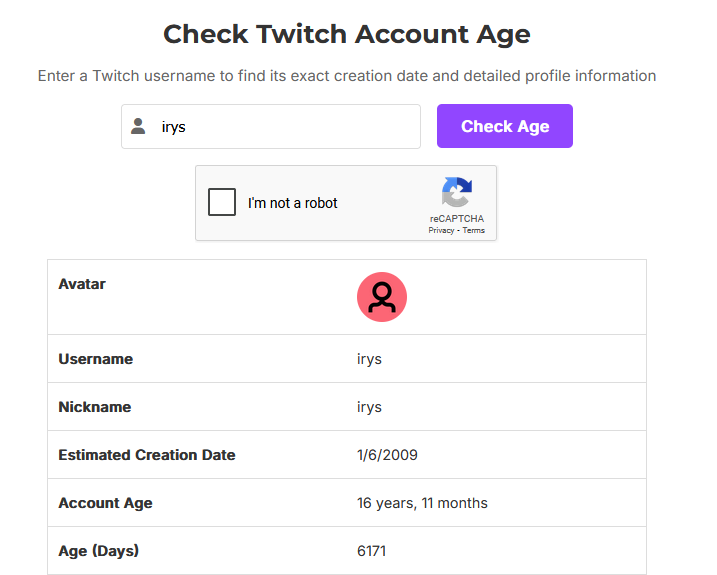Open the reCAPTCHA Privacy link
The height and width of the screenshot is (575, 717).
(441, 230)
